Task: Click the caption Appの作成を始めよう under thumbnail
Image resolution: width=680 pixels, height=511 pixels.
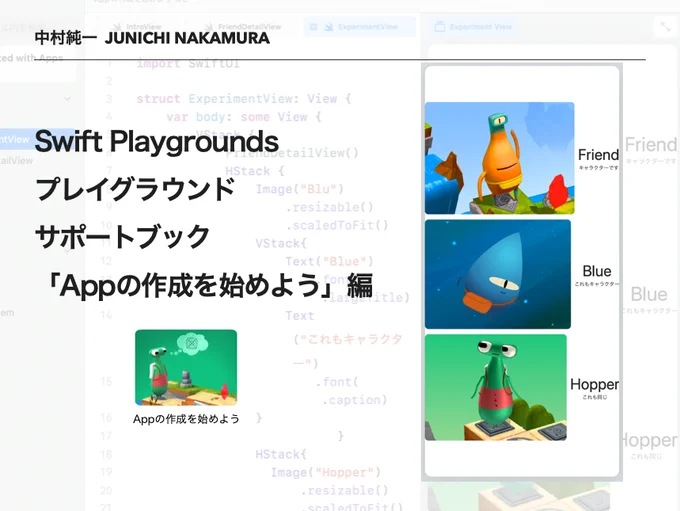Action: [x=186, y=419]
